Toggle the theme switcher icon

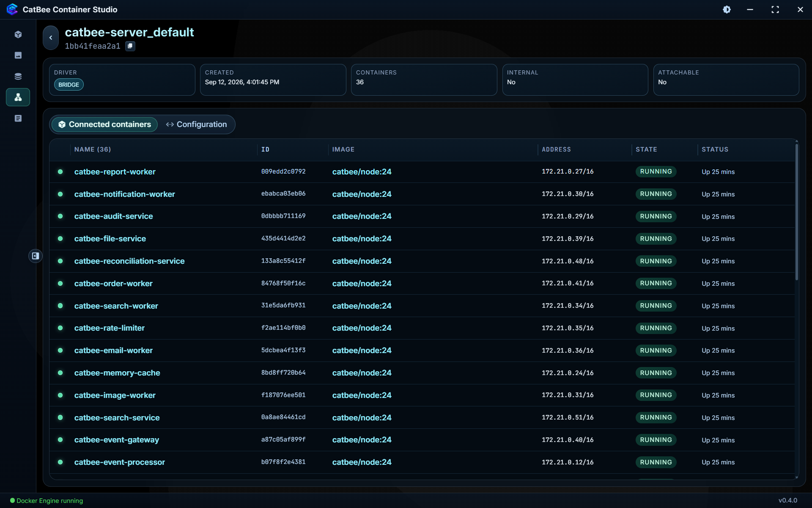tap(727, 9)
